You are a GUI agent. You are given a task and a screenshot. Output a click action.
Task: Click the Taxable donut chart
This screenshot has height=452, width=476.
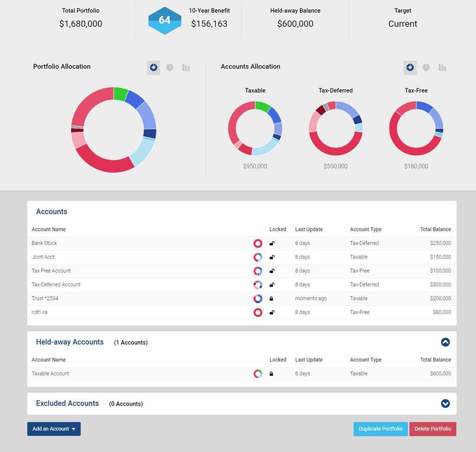click(255, 128)
